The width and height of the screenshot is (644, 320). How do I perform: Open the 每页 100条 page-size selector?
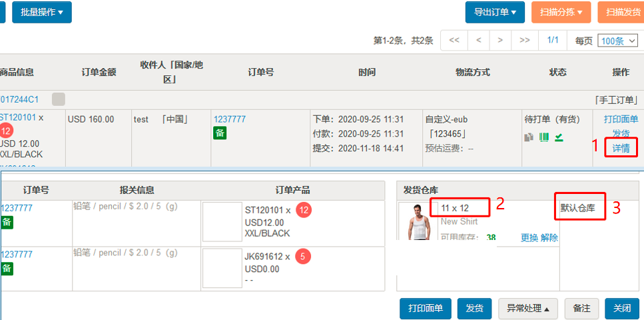617,41
